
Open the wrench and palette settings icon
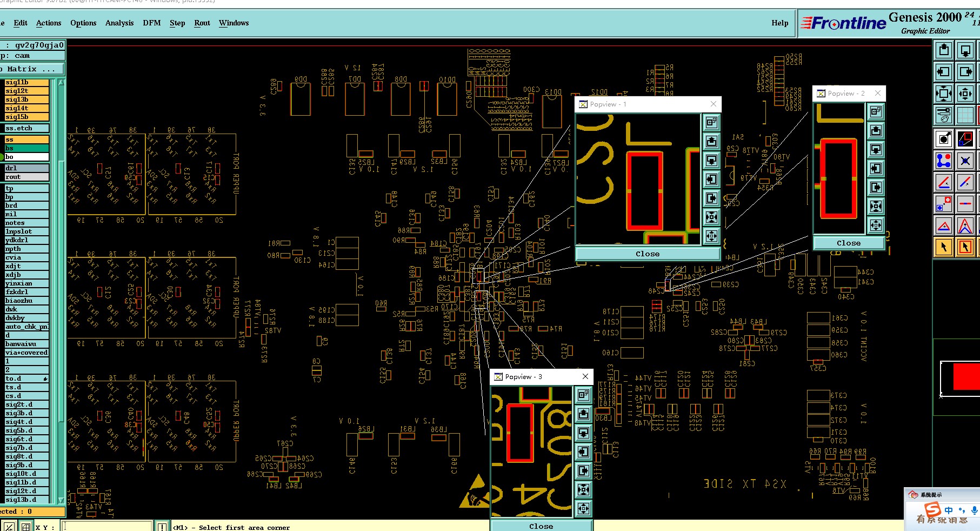tap(944, 115)
